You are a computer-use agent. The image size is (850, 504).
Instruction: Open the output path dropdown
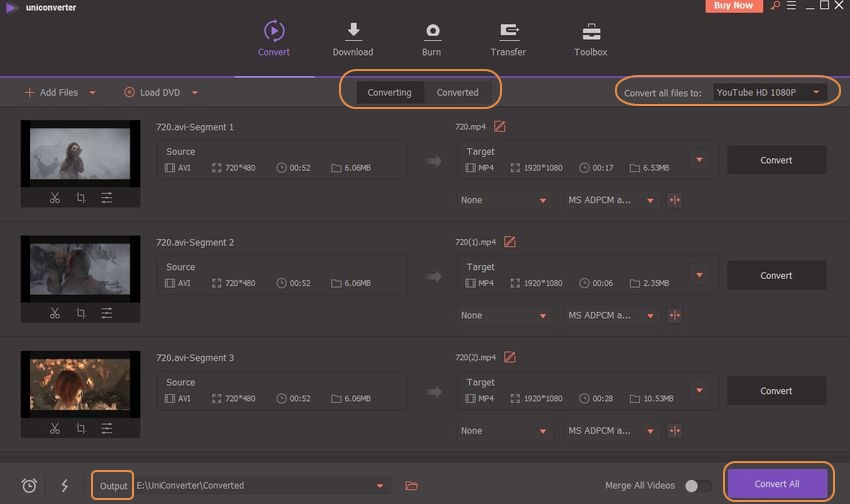tap(380, 486)
